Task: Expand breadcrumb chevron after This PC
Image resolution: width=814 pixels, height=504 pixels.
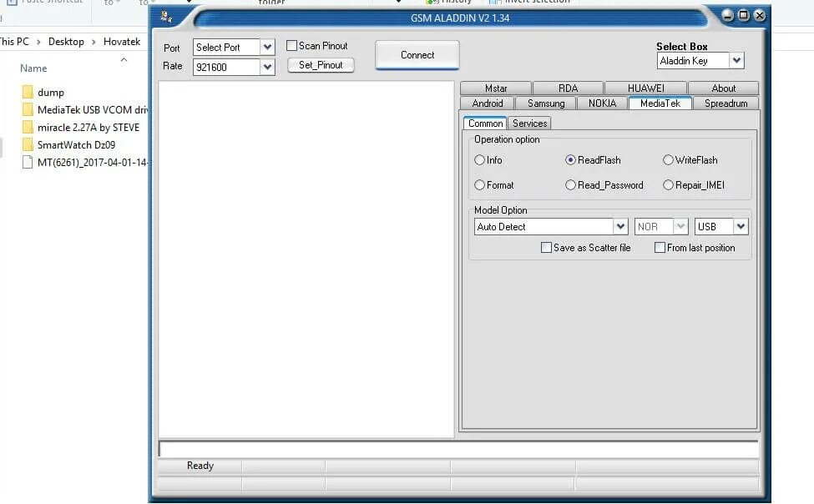Action: [x=38, y=42]
